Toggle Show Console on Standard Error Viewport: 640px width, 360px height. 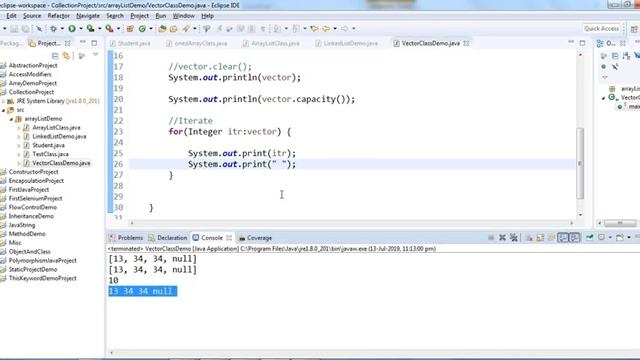pyautogui.click(x=574, y=238)
